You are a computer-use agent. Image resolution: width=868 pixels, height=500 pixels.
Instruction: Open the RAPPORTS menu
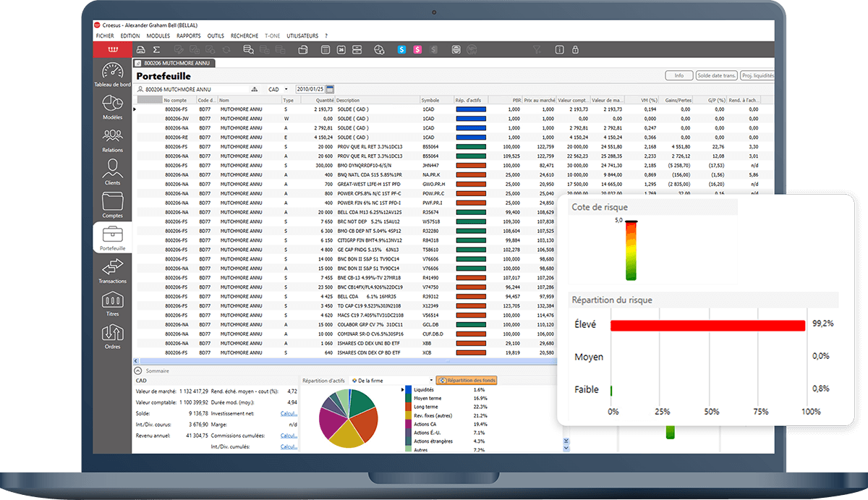pos(189,35)
